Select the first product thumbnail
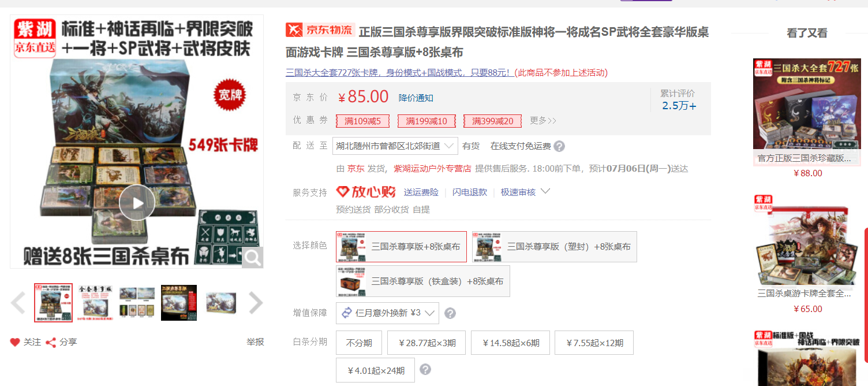 54,303
